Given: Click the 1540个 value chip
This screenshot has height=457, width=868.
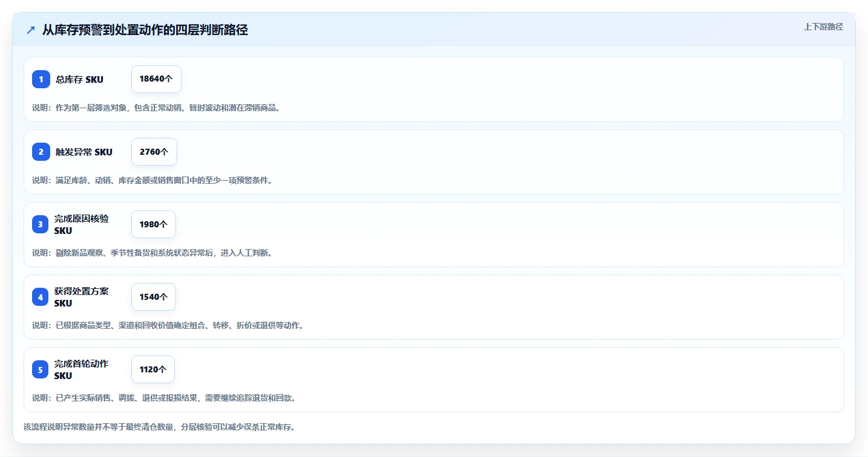Looking at the screenshot, I should (x=154, y=297).
